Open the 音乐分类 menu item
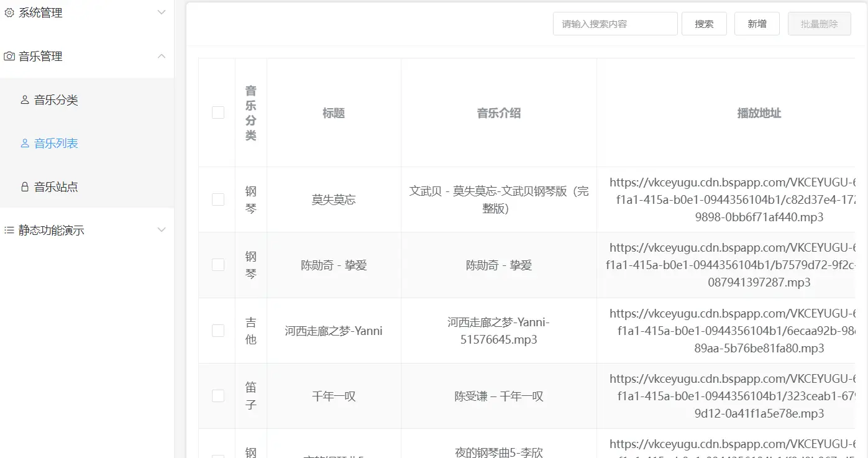The width and height of the screenshot is (868, 458). [x=56, y=100]
